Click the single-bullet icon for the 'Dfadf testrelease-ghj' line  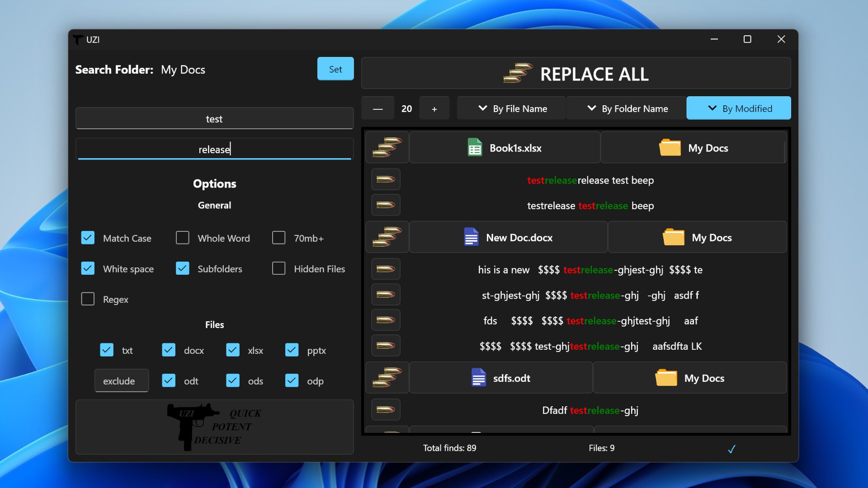(386, 410)
